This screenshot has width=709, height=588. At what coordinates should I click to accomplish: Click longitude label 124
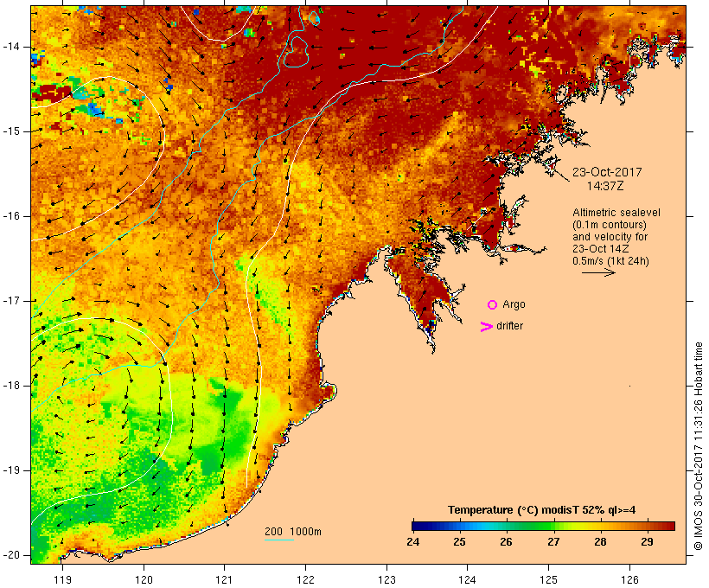click(x=467, y=580)
